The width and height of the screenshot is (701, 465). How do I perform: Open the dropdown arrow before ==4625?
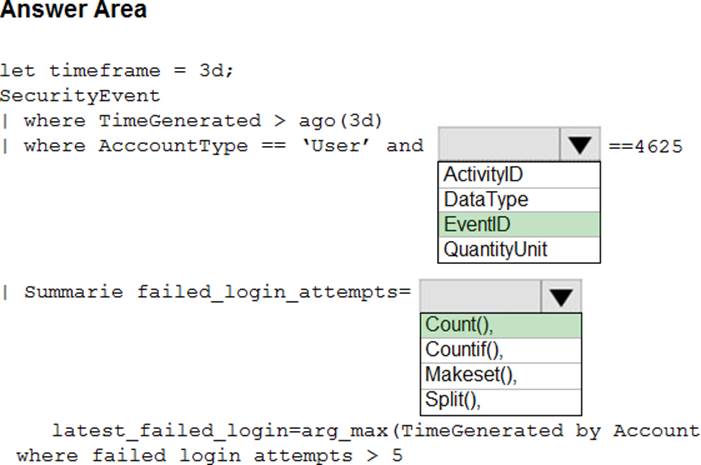pyautogui.click(x=579, y=146)
